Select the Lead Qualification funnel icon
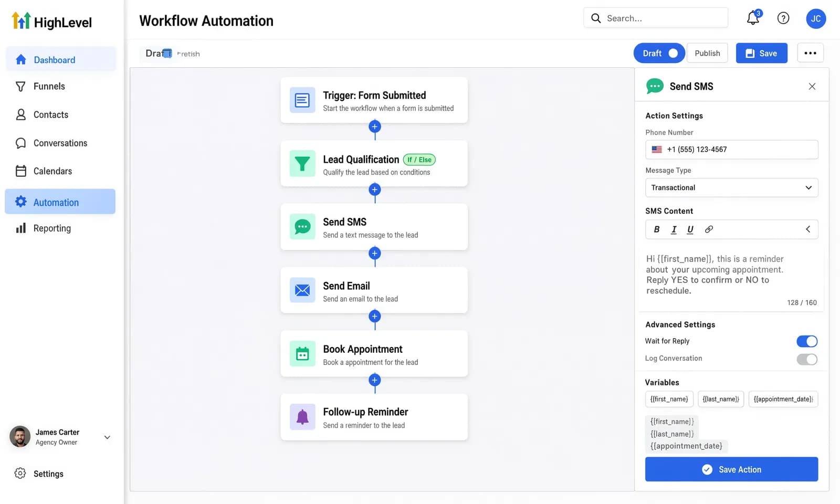Image resolution: width=840 pixels, height=504 pixels. pos(302,163)
